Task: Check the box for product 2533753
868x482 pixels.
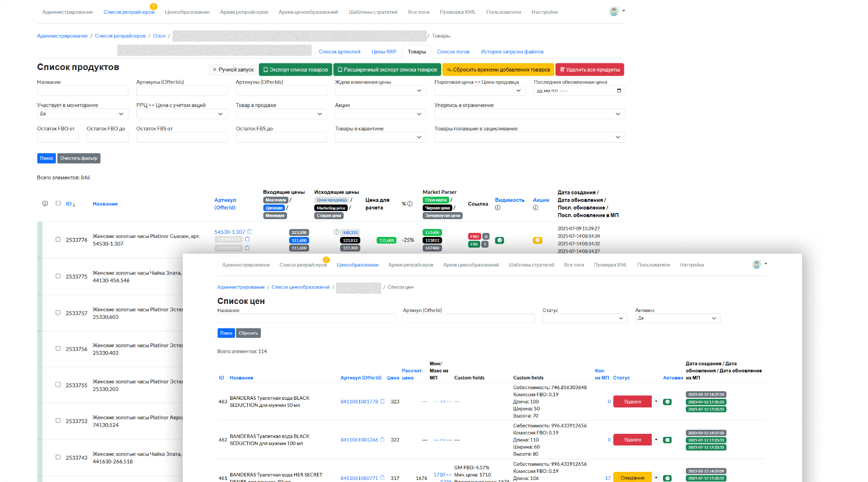Action: [58, 421]
